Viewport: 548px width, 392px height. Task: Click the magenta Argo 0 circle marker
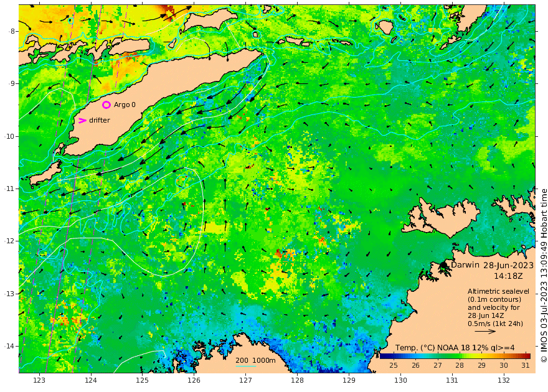[x=106, y=105]
